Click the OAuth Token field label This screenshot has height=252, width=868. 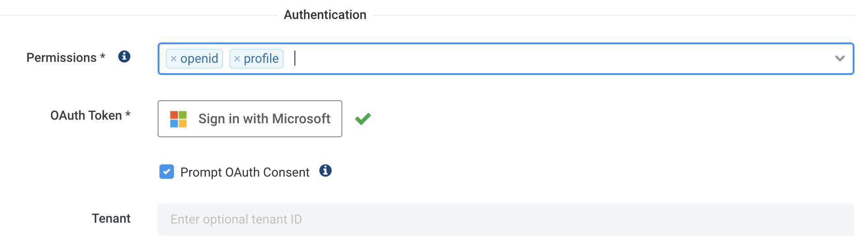click(x=90, y=116)
